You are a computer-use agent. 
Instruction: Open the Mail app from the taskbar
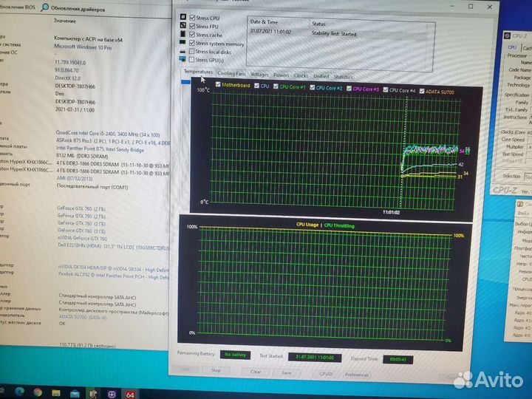pos(75,394)
